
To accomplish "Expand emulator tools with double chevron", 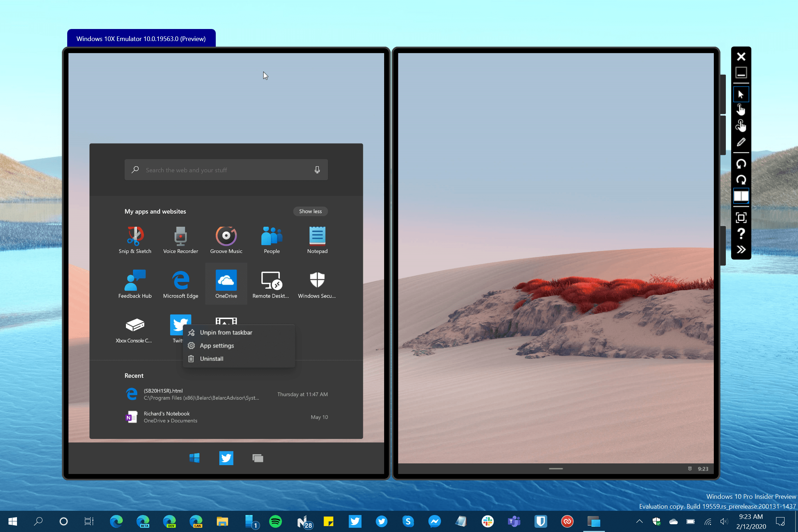I will click(741, 250).
